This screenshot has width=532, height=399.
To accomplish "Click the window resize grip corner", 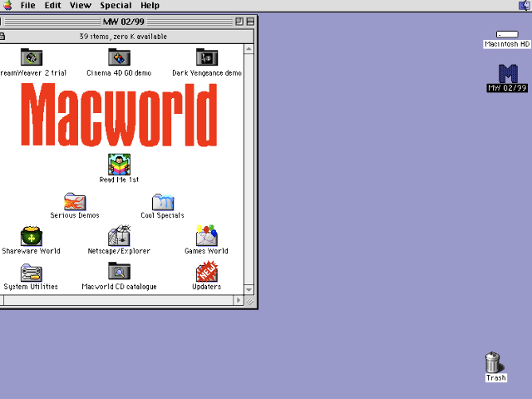I will [249, 301].
